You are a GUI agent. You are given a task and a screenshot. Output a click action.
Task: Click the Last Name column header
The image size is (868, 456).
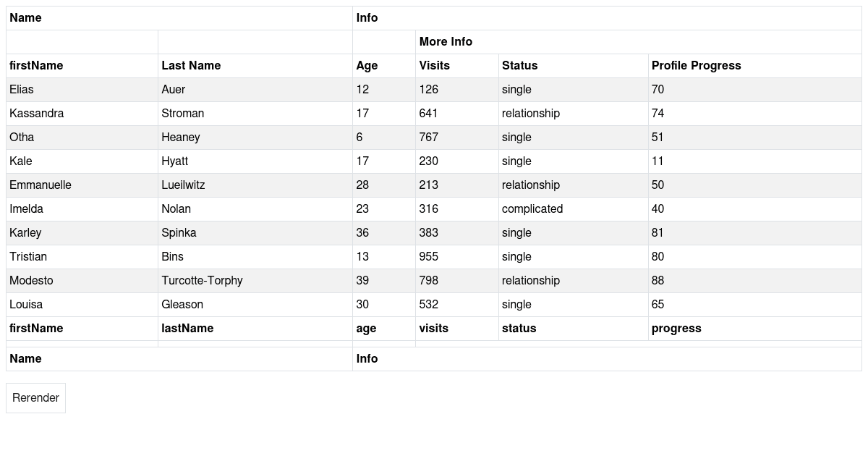(255, 66)
